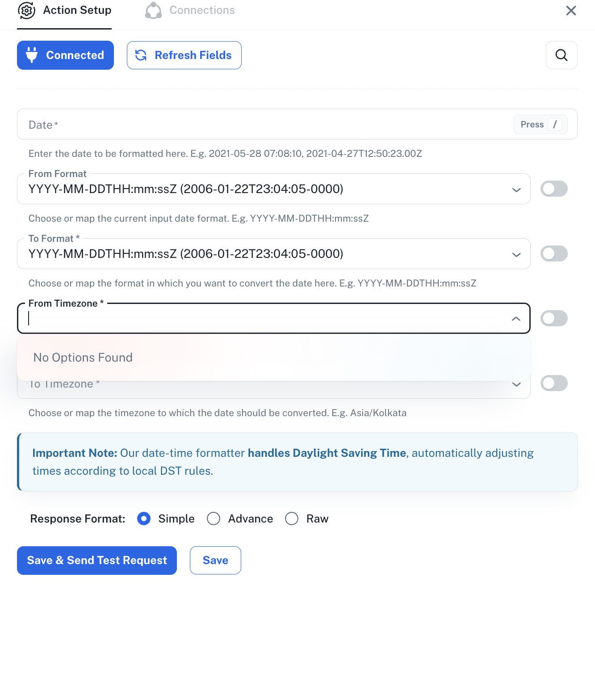595x700 pixels.
Task: Click the refresh arrows icon
Action: click(x=141, y=55)
